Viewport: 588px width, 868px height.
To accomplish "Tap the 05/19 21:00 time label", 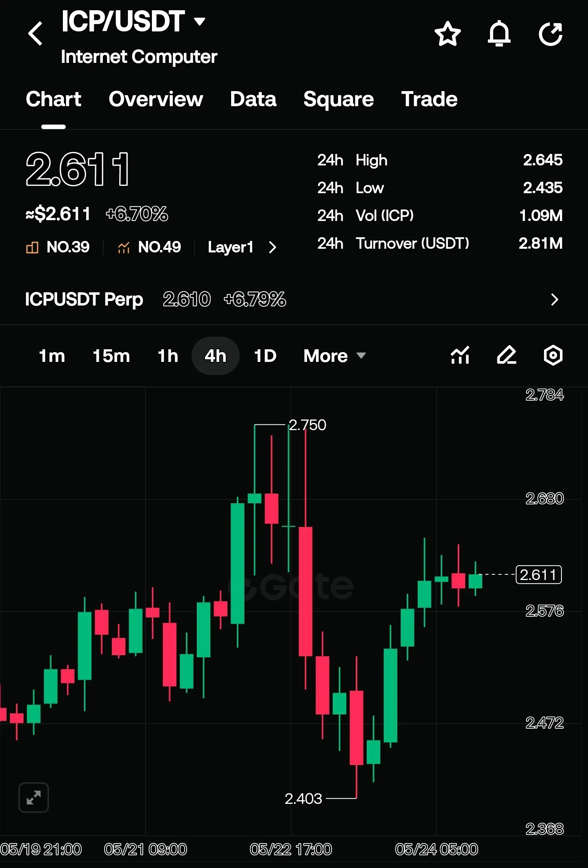I will tap(41, 850).
